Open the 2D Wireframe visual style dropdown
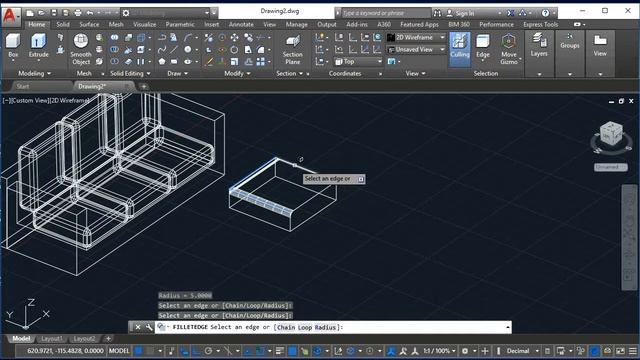Screen dimensions: 640x360 pyautogui.click(x=416, y=38)
